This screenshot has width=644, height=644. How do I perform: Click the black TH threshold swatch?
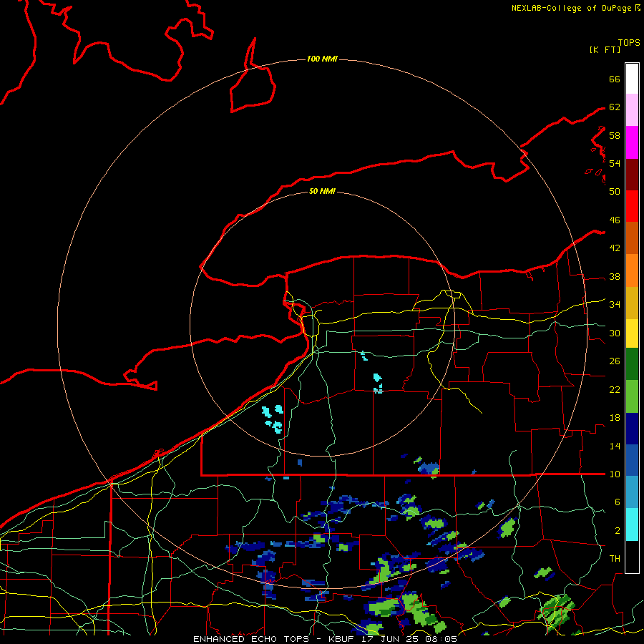632,557
